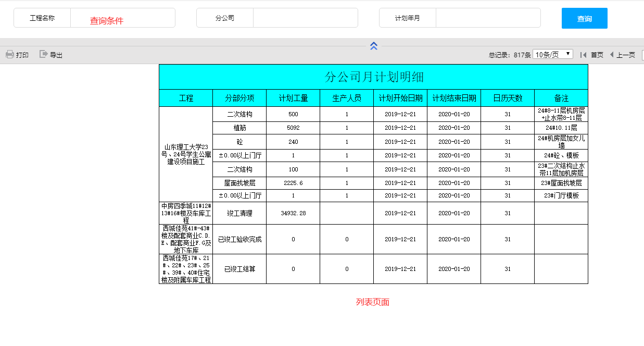This screenshot has width=644, height=346.
Task: Click the 已竣工结算 cell
Action: tap(239, 269)
